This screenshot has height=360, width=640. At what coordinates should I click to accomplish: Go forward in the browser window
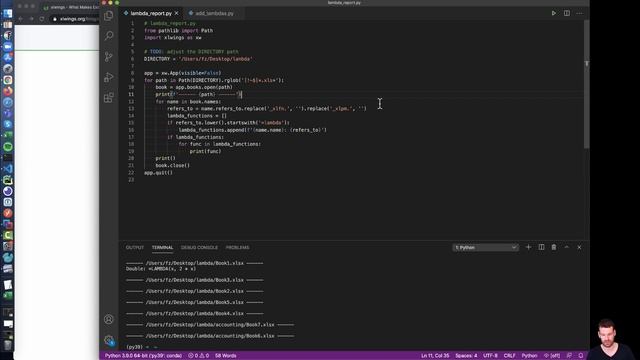(31, 19)
